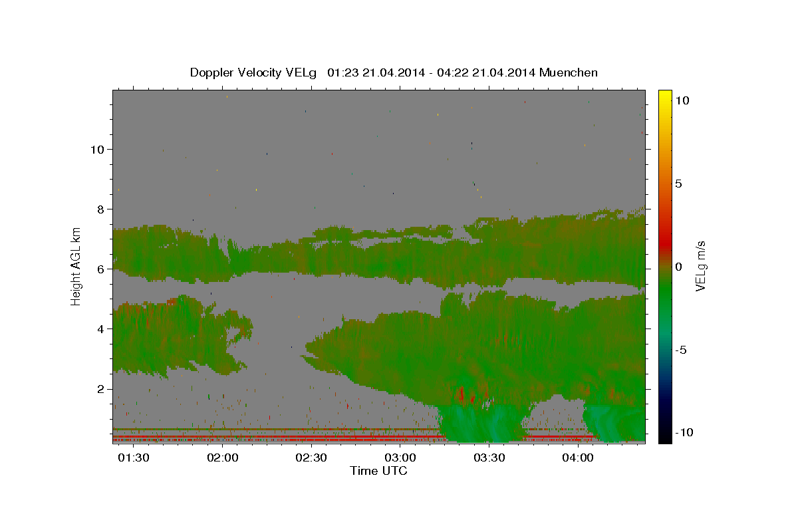Click the colorbar value label -5
The height and width of the screenshot is (532, 798).
681,350
